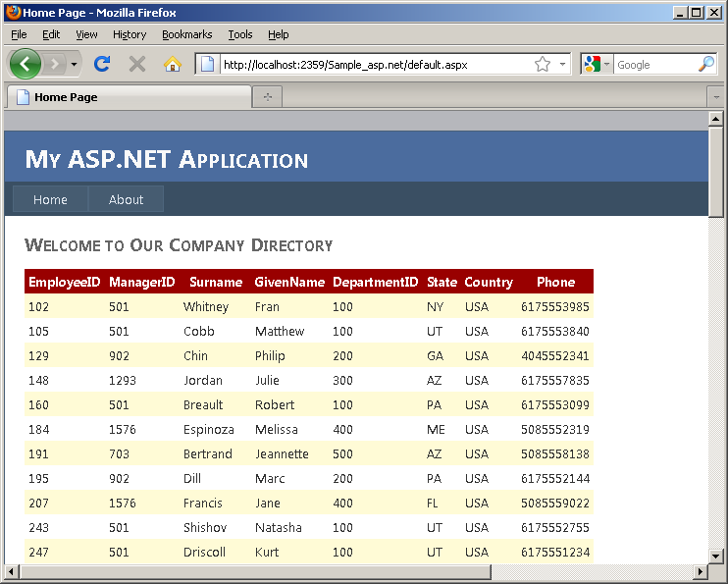
Task: Click the GivenName column header
Action: [x=289, y=282]
